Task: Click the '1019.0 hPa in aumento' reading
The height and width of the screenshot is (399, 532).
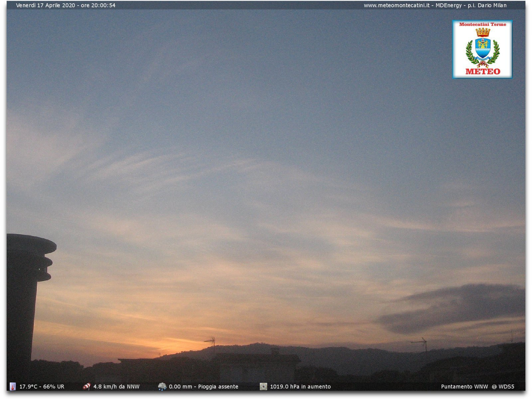Action: click(300, 387)
